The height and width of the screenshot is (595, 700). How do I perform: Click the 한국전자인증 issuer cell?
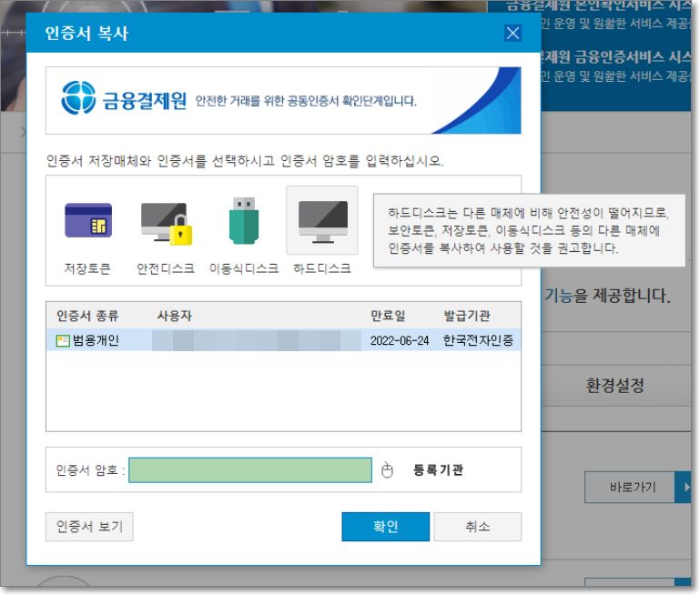tap(478, 341)
